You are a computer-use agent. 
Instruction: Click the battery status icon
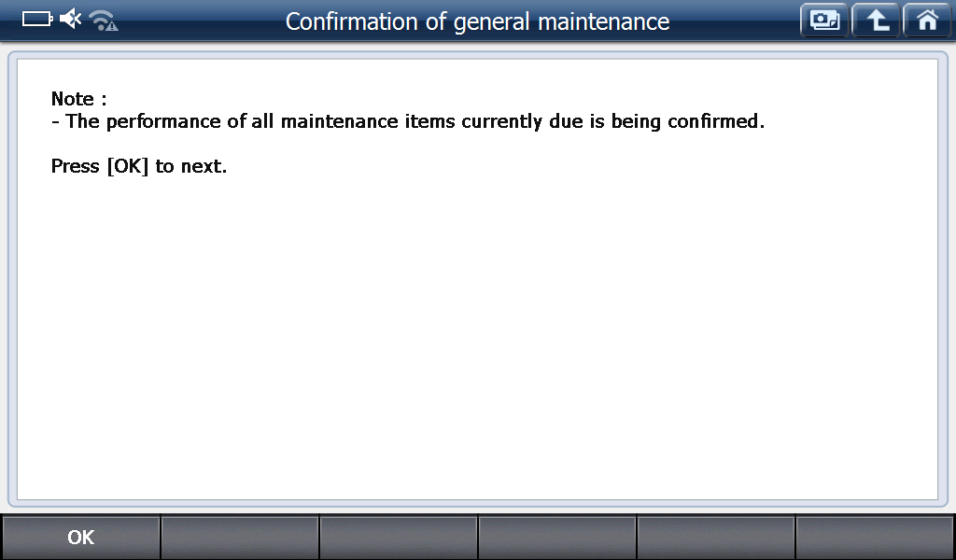coord(36,20)
